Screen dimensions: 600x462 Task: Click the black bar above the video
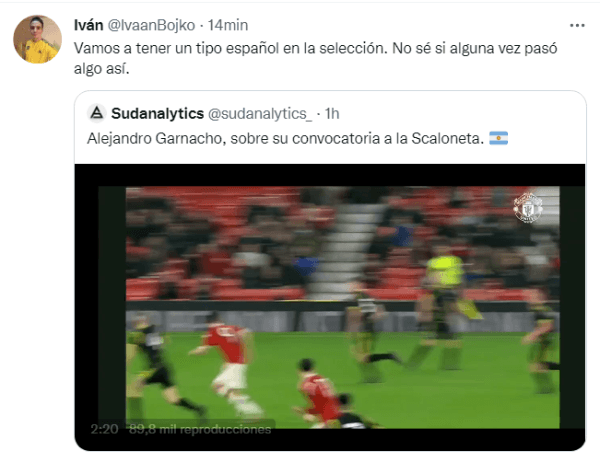[x=330, y=175]
